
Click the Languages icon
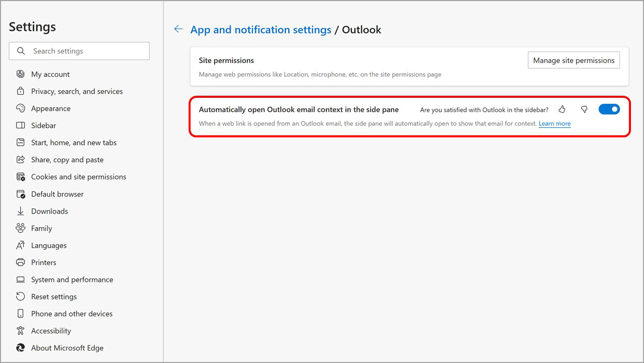(x=21, y=245)
